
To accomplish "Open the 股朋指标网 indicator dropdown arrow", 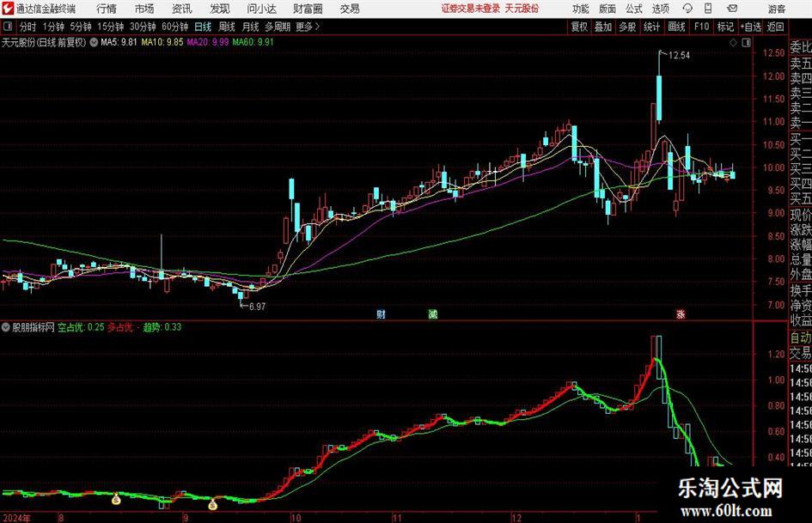I will point(6,327).
